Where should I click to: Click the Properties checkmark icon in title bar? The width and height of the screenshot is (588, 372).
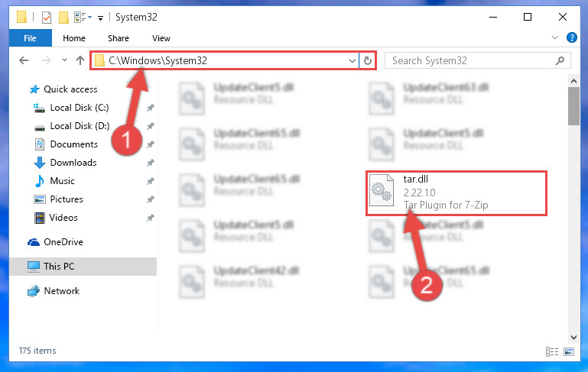coord(47,18)
